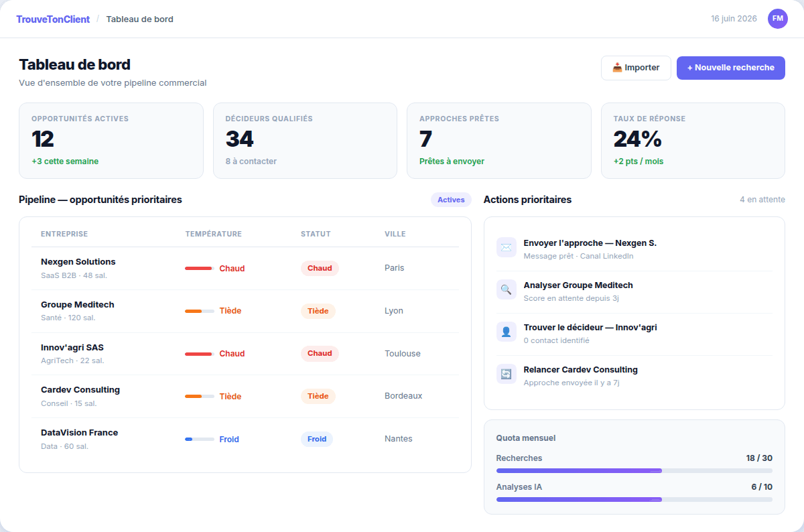
Task: Open the Taux de réponse card
Action: 693,141
